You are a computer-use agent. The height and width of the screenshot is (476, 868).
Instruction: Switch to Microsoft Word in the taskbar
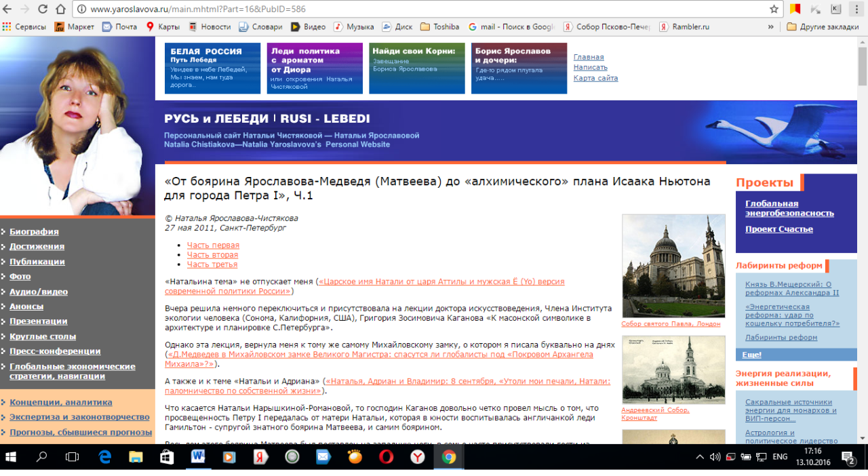(x=198, y=457)
